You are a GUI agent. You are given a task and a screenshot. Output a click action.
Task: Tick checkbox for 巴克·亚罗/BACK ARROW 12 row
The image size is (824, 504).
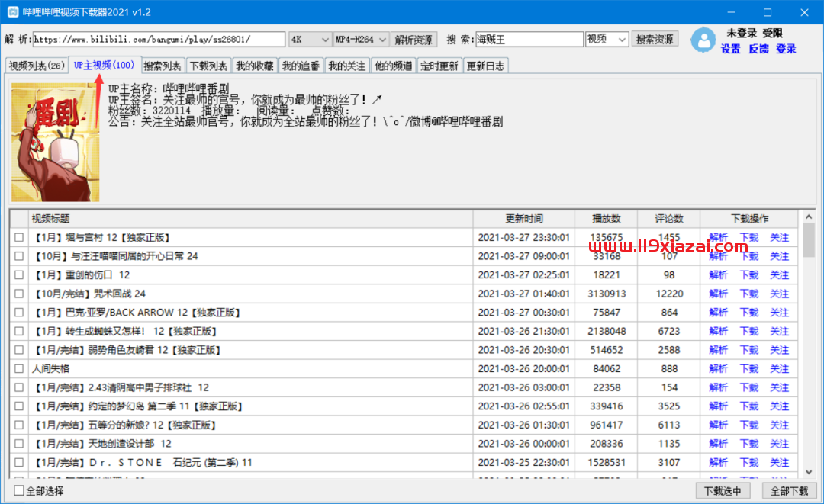tap(19, 313)
